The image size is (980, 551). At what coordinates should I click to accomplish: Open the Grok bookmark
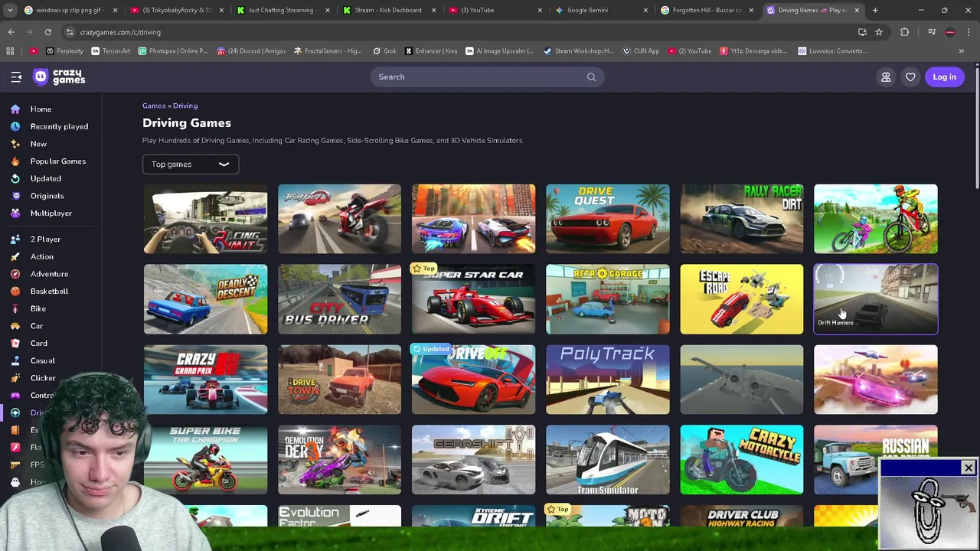click(384, 51)
